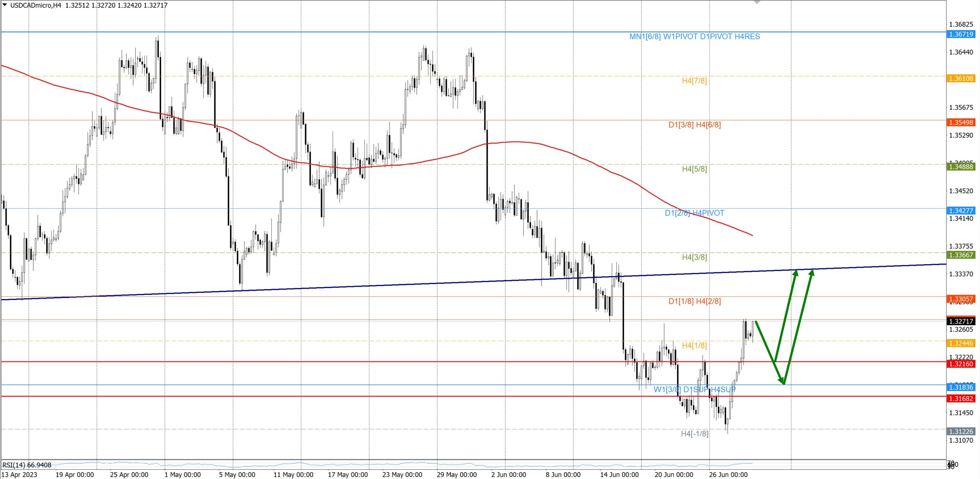Click the lower point of the green arrow
The image size is (980, 479).
click(x=783, y=383)
